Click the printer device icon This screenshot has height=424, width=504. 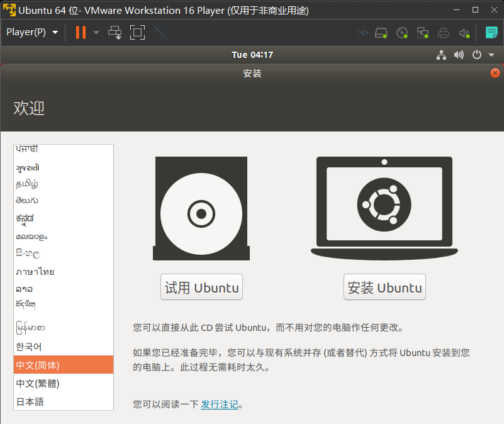444,33
